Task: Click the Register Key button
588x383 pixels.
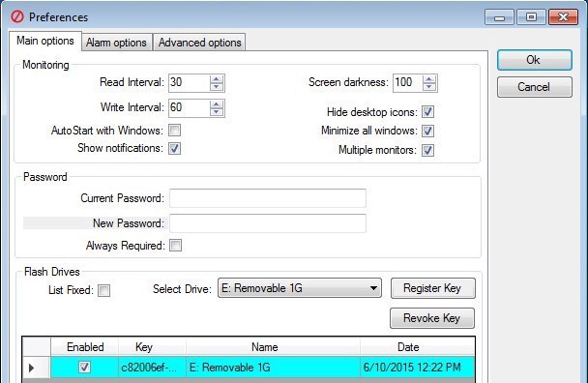Action: pyautogui.click(x=432, y=288)
